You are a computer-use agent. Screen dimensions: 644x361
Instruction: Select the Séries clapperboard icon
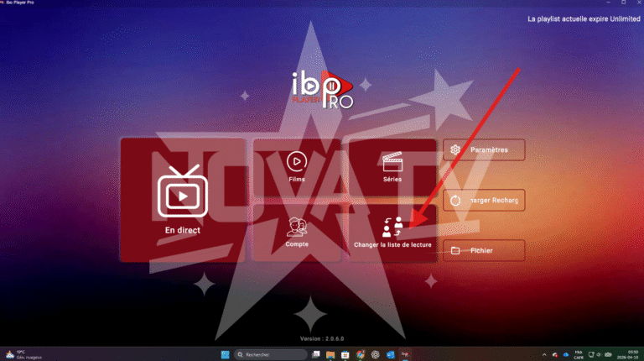tap(392, 160)
